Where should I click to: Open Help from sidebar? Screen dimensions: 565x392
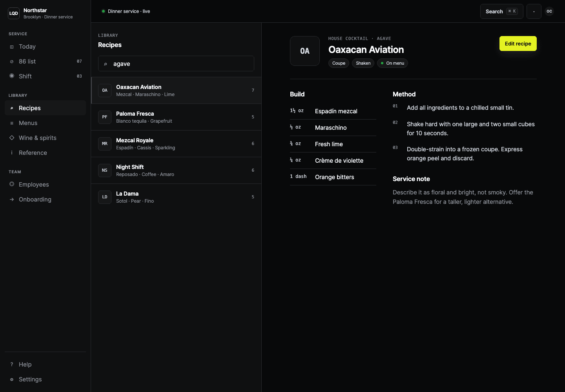[x=46, y=365]
